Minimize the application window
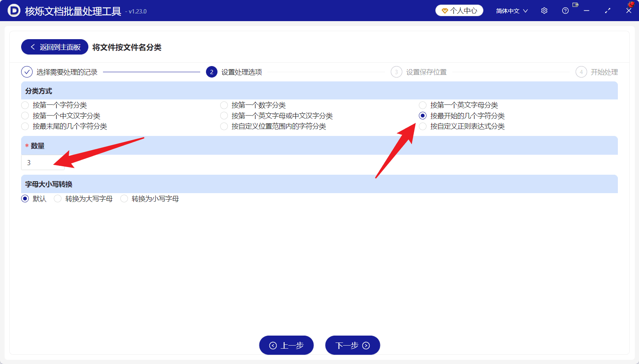Viewport: 639px width, 364px height. 586,11
